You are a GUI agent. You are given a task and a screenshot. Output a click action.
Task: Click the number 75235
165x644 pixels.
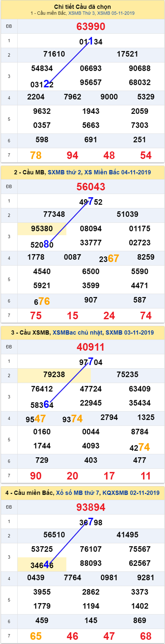point(128,375)
